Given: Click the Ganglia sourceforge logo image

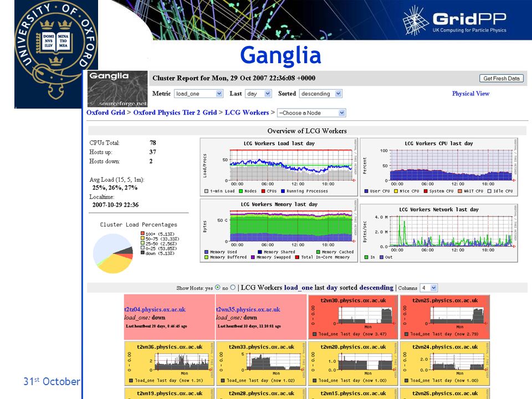Looking at the screenshot, I should pyautogui.click(x=117, y=89).
